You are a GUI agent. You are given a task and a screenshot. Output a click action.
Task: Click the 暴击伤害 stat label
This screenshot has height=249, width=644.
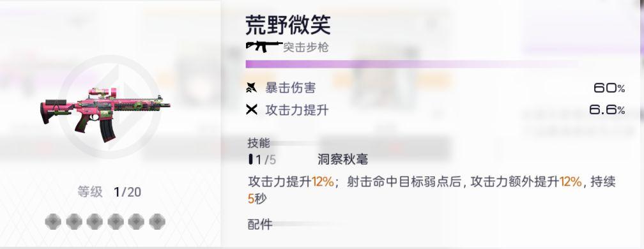click(x=291, y=87)
